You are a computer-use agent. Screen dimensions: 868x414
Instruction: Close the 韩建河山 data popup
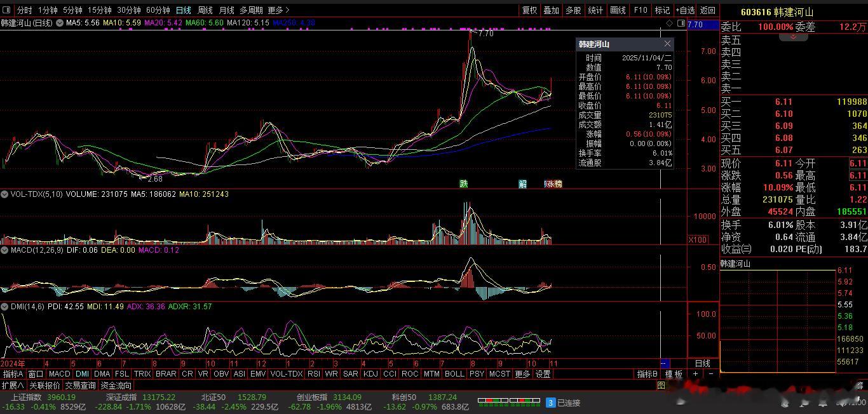[x=667, y=44]
